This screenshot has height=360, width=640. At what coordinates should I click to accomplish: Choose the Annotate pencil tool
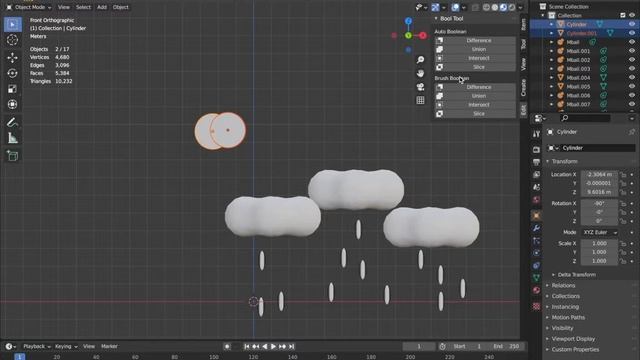point(13,122)
